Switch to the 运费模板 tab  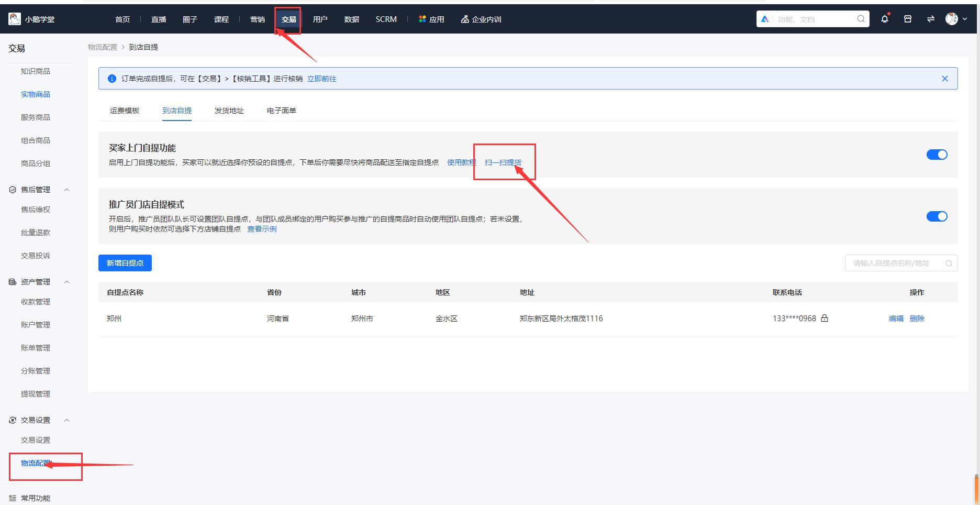point(125,111)
